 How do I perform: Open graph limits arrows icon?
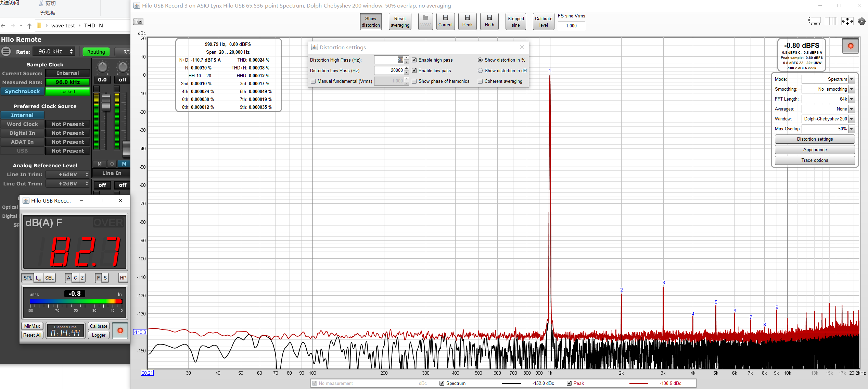pyautogui.click(x=847, y=21)
